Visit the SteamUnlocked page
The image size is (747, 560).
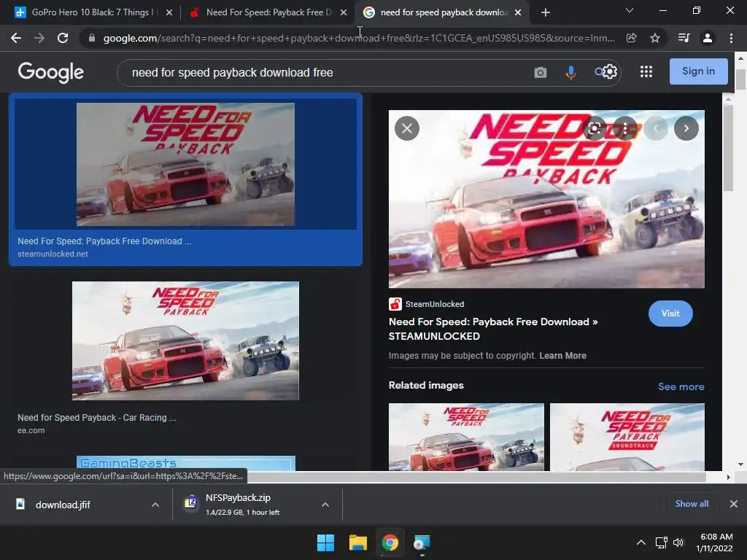point(670,314)
